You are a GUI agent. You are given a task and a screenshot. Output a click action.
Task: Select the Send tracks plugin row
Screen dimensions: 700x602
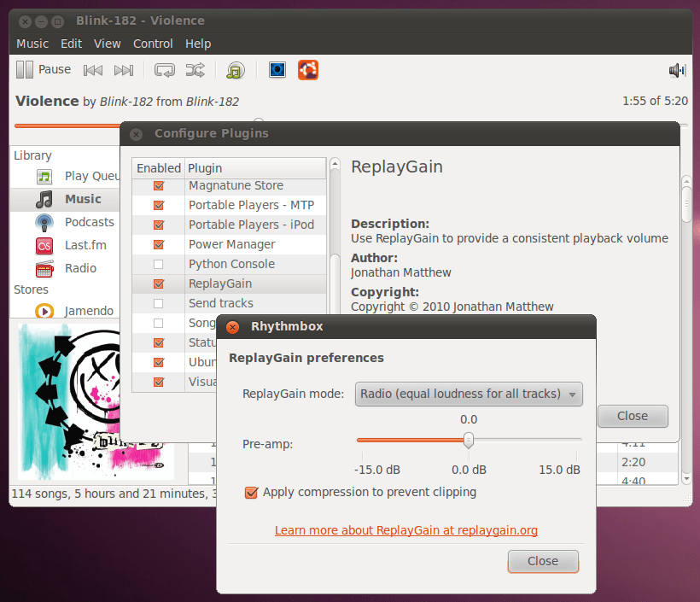229,304
